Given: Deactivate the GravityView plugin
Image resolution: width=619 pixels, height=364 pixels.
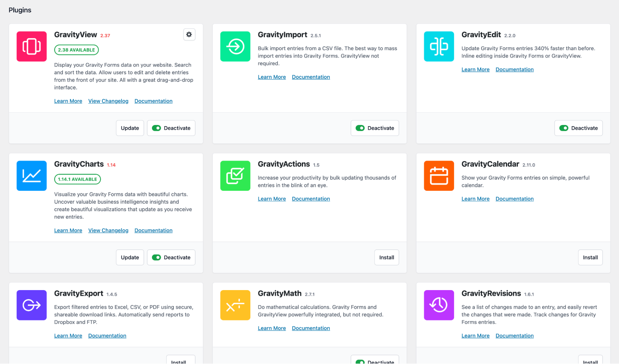Looking at the screenshot, I should (x=171, y=128).
